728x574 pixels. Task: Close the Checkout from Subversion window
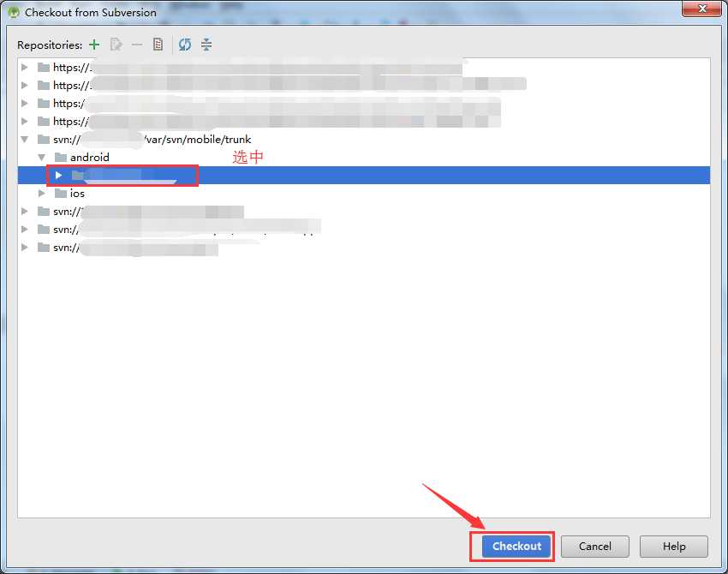702,9
